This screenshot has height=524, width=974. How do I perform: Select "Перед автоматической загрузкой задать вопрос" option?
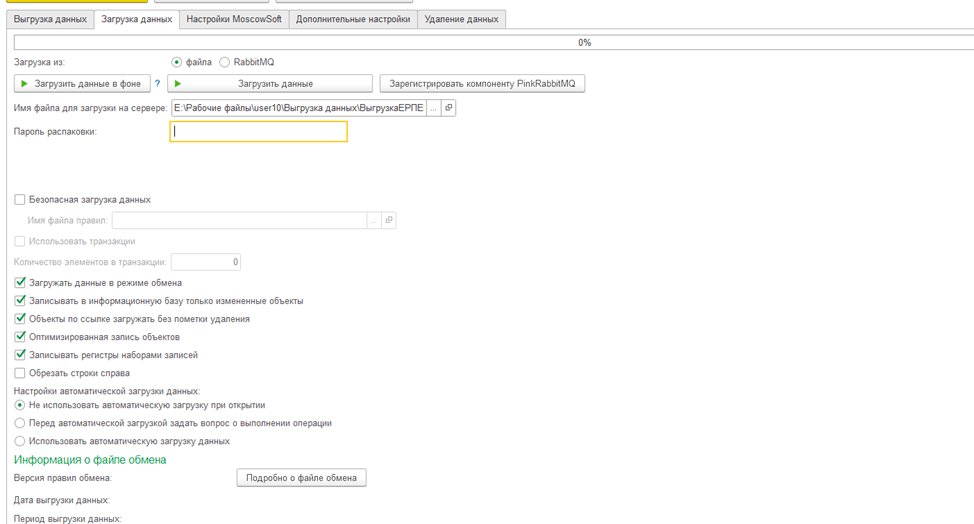[x=20, y=423]
